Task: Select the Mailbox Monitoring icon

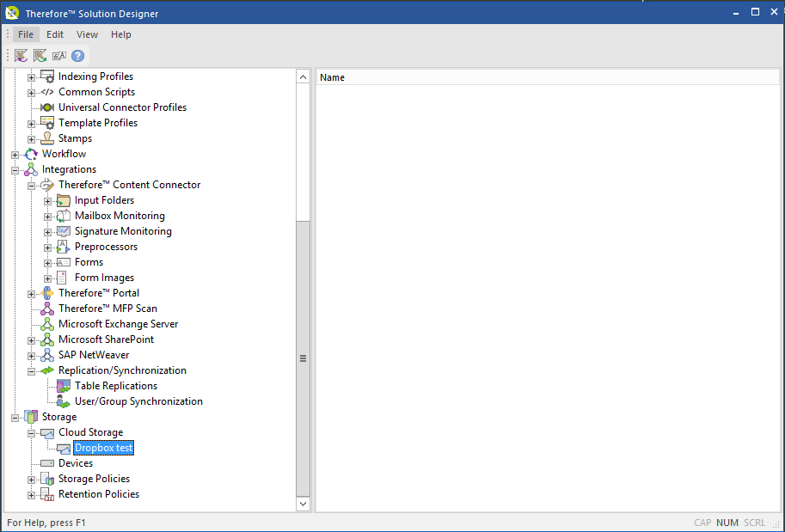Action: point(63,215)
